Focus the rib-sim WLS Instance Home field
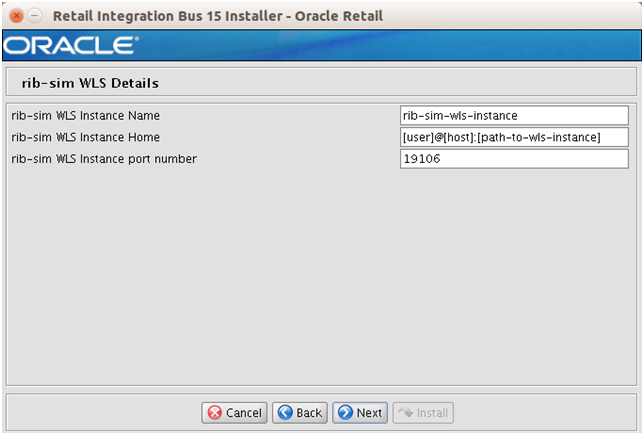 point(514,137)
